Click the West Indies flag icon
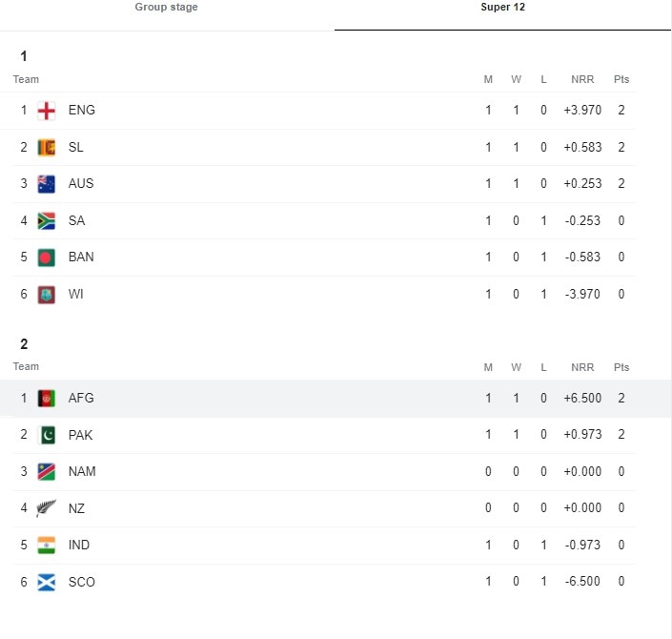672x639 pixels. (47, 295)
